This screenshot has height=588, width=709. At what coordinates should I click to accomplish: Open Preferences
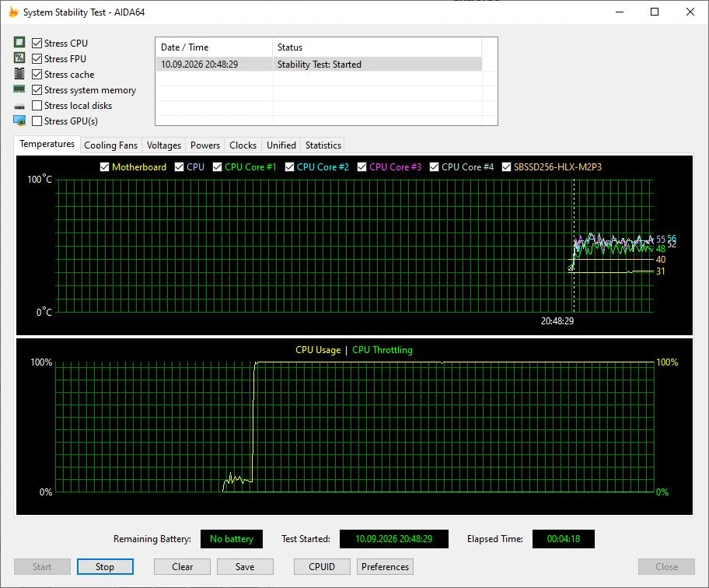click(x=386, y=567)
